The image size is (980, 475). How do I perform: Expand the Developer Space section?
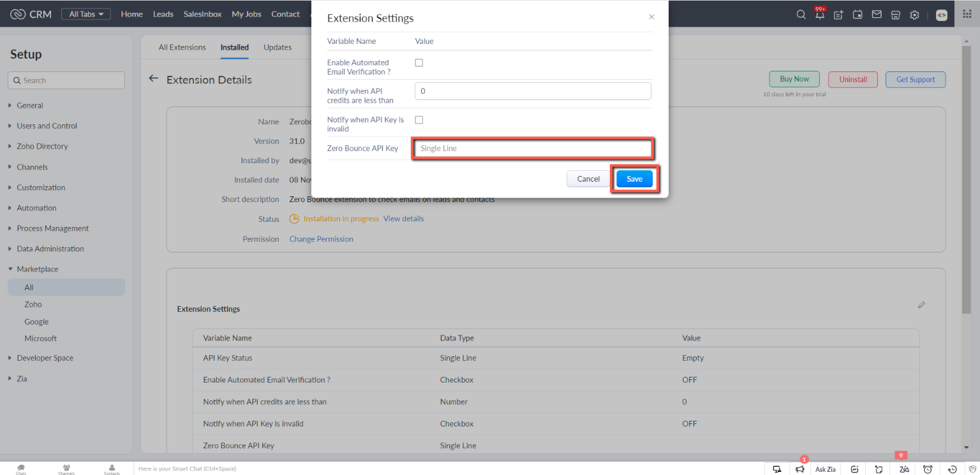[x=45, y=358]
